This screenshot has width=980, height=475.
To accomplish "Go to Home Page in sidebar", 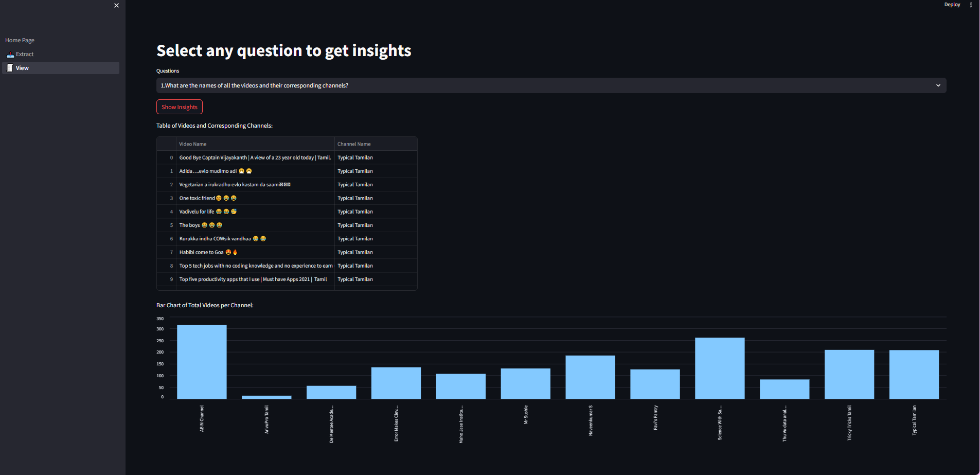I will pyautogui.click(x=20, y=40).
